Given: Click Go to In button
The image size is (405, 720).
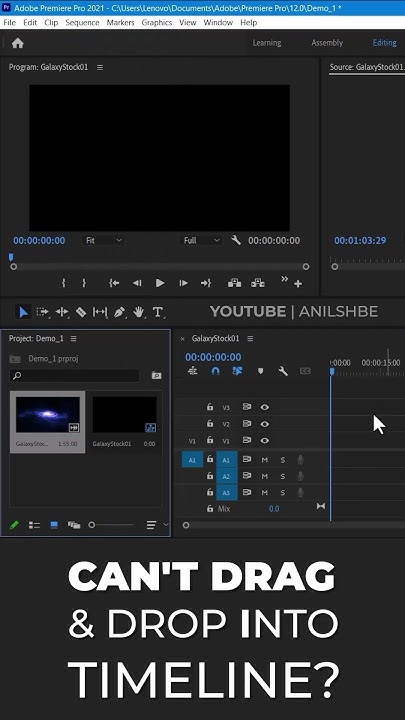Looking at the screenshot, I should pyautogui.click(x=114, y=283).
